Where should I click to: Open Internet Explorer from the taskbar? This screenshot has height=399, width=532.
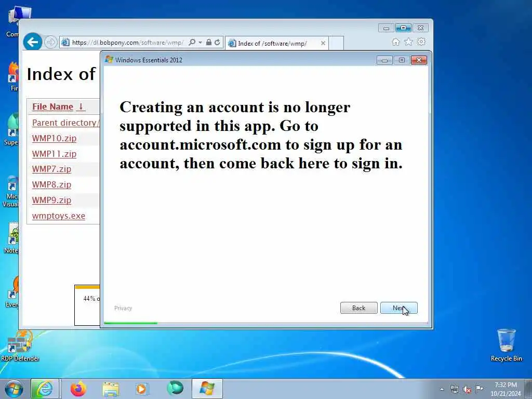(x=45, y=389)
